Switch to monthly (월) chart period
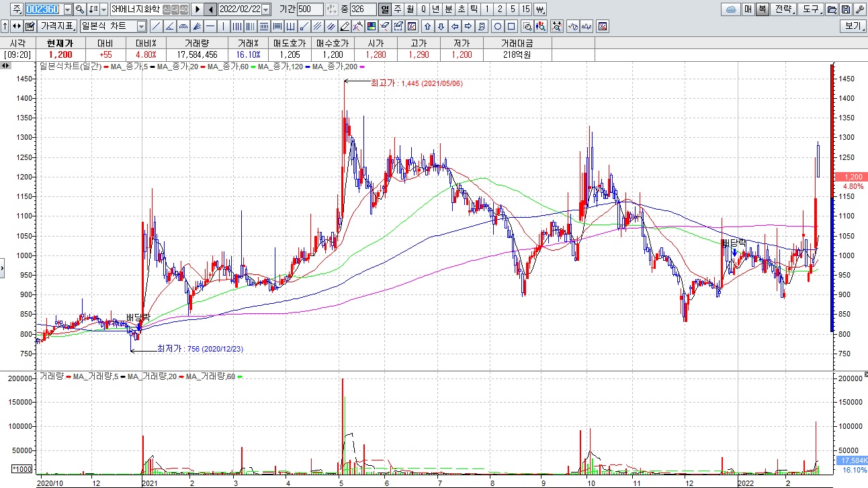 (410, 9)
